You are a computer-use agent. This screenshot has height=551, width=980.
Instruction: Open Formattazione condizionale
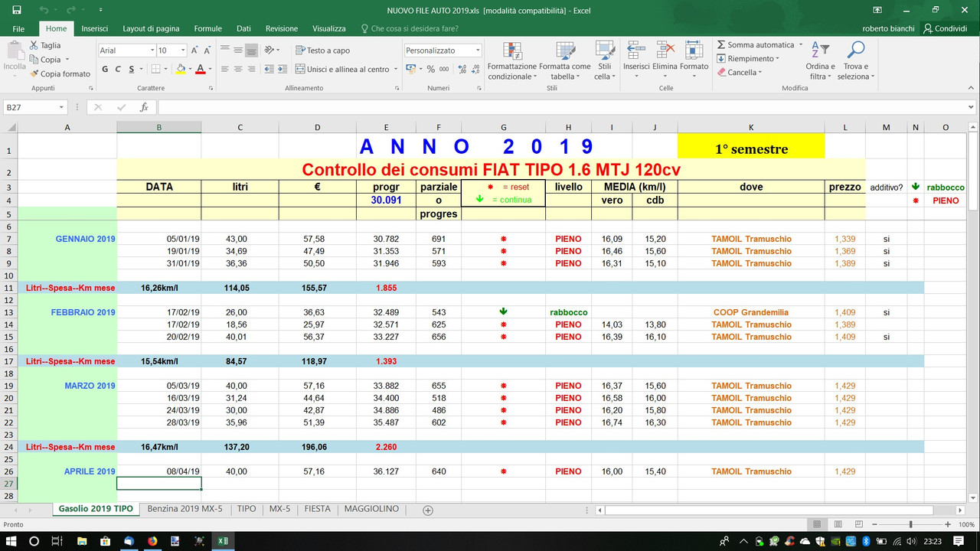pyautogui.click(x=512, y=61)
